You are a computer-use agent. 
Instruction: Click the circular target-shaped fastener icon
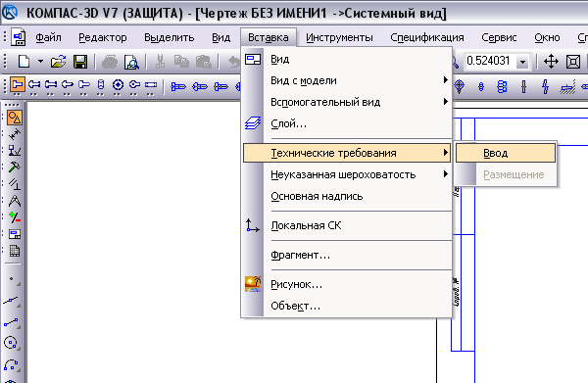[118, 84]
